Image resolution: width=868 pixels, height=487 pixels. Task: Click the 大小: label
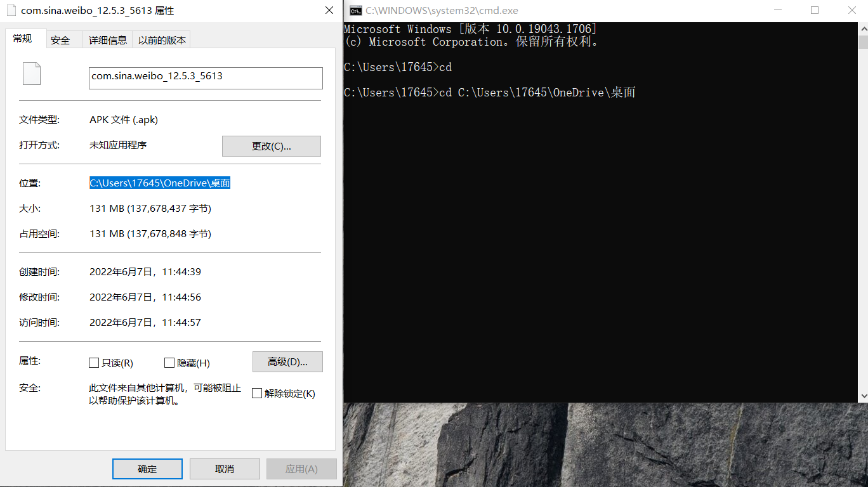coord(30,209)
